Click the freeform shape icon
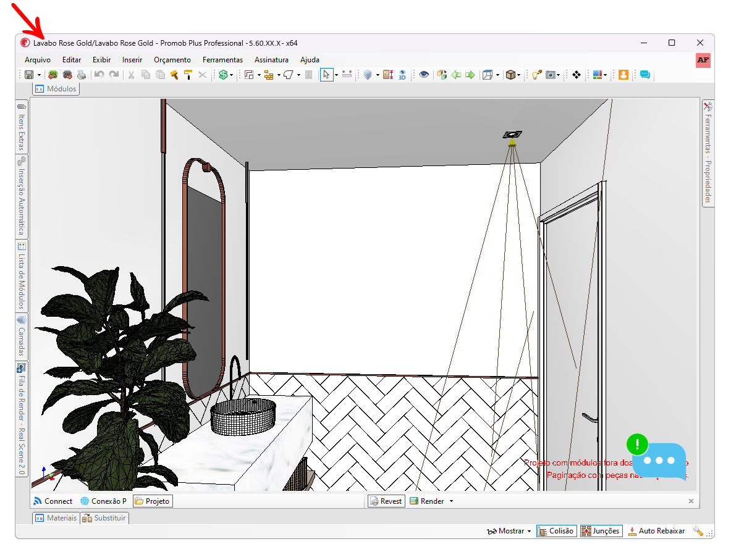 (289, 75)
